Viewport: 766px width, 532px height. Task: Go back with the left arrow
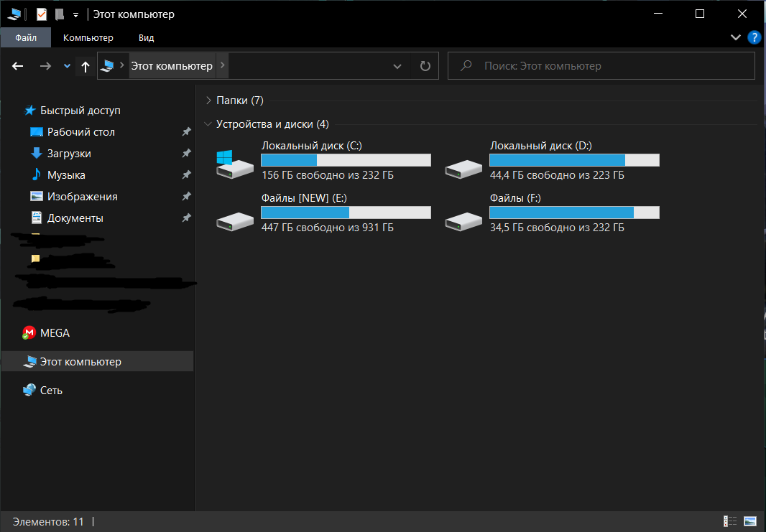[x=17, y=66]
